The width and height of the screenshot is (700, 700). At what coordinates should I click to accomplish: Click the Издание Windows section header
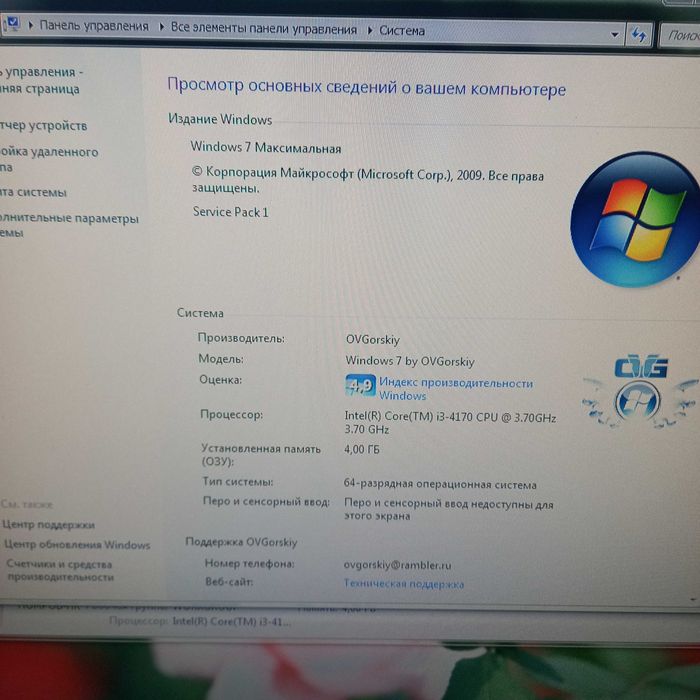point(220,119)
